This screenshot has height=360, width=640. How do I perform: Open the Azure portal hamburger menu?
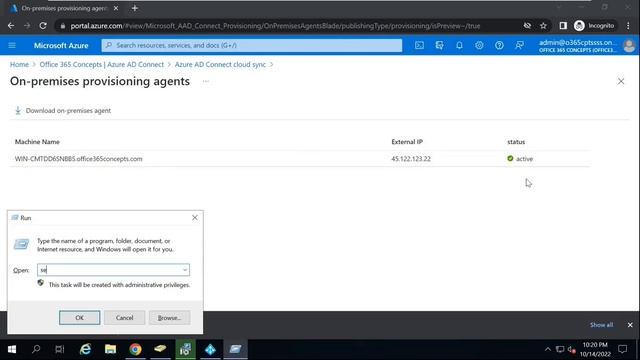[12, 45]
